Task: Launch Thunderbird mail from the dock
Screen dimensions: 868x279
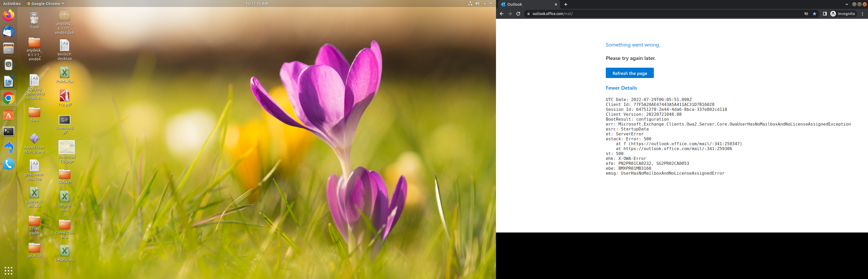Action: click(9, 32)
